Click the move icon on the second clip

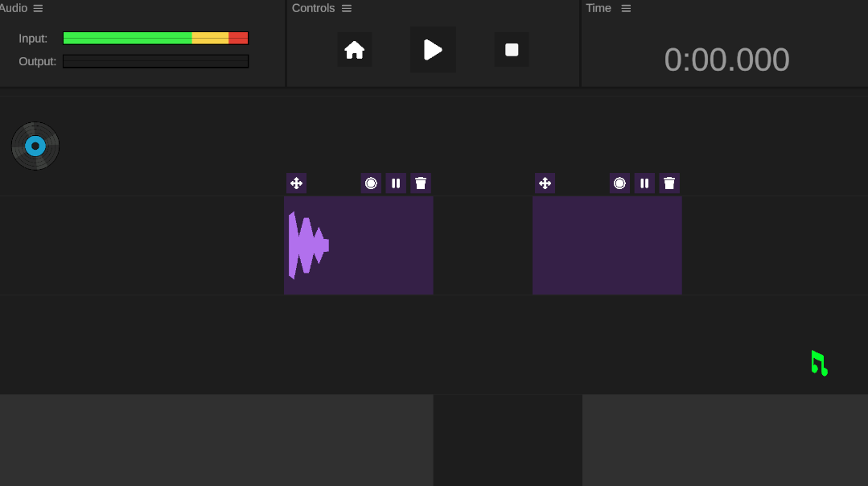(545, 183)
